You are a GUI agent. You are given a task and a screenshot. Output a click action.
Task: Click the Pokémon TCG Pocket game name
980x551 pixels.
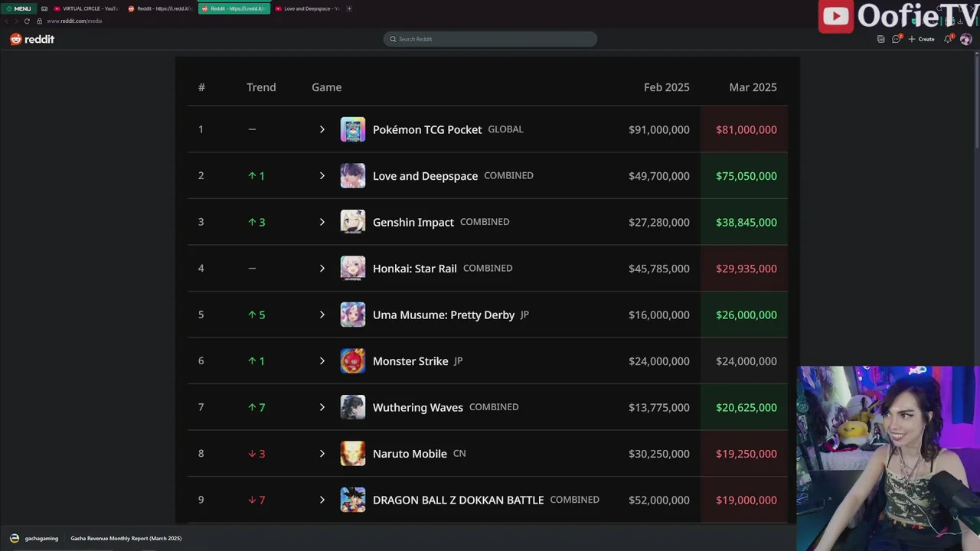pos(427,129)
